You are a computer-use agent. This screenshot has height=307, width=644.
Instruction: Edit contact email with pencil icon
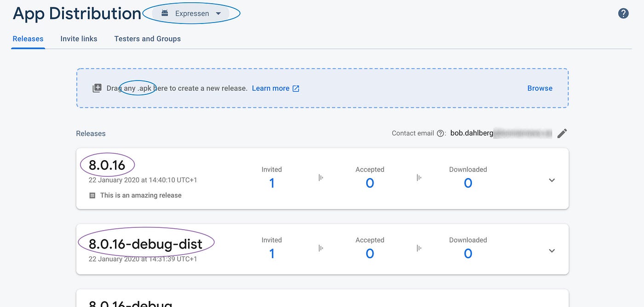pyautogui.click(x=562, y=133)
